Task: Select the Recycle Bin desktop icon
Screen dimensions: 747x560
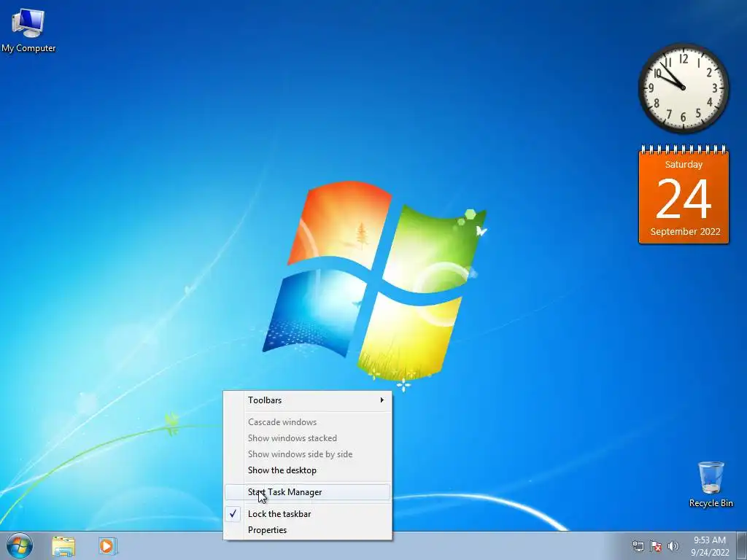Action: coord(711,484)
